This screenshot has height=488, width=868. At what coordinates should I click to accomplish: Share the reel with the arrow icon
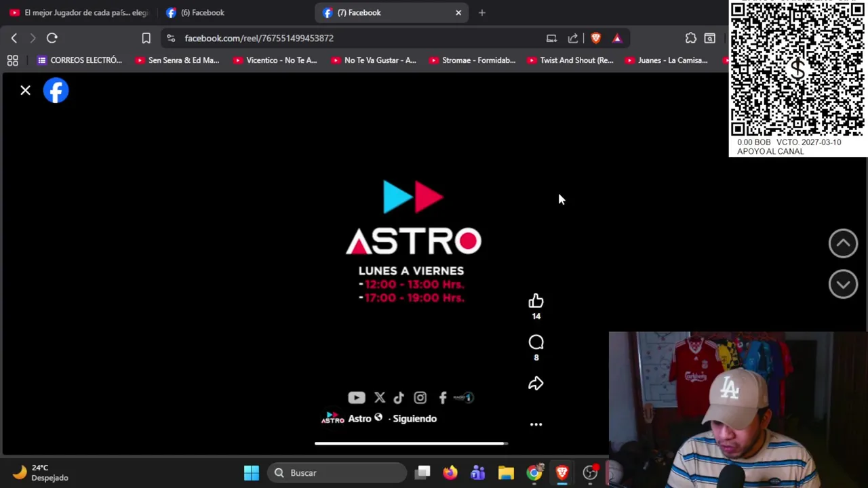[x=536, y=384]
